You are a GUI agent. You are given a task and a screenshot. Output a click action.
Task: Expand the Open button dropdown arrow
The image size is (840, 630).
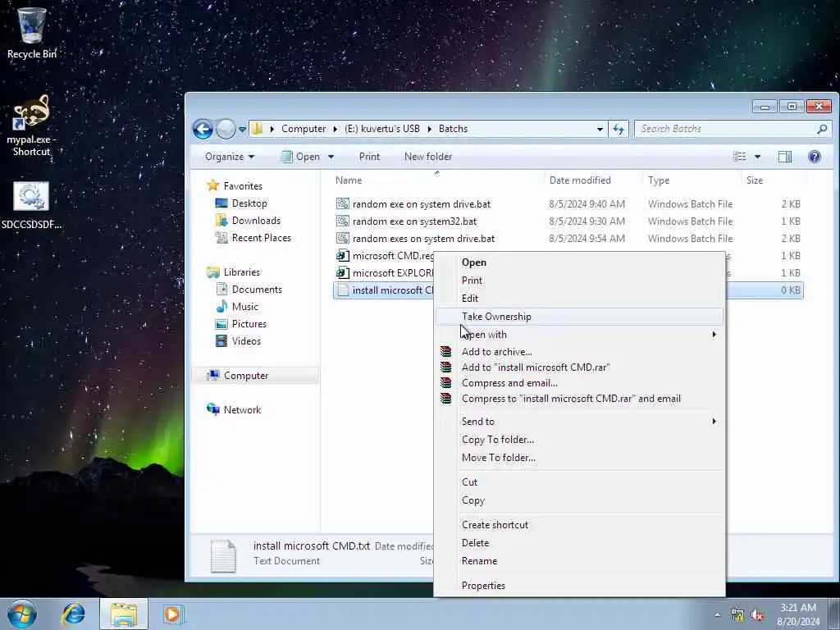(331, 157)
